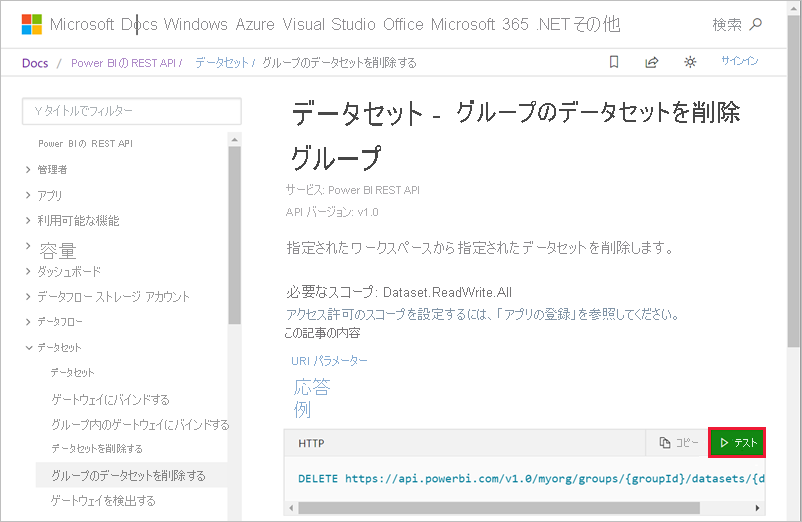
Task: Open ゲートウェイにバインドする in sidebar
Action: [110, 399]
